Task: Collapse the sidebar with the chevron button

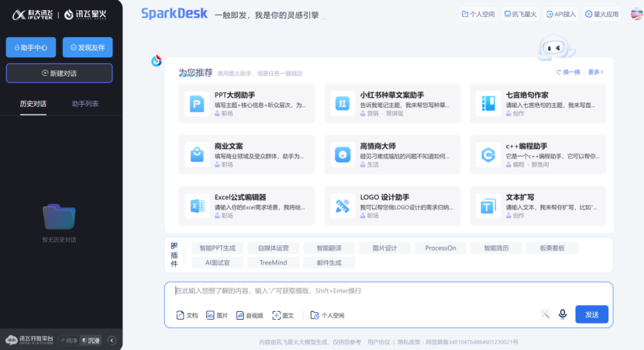Action: point(112,340)
